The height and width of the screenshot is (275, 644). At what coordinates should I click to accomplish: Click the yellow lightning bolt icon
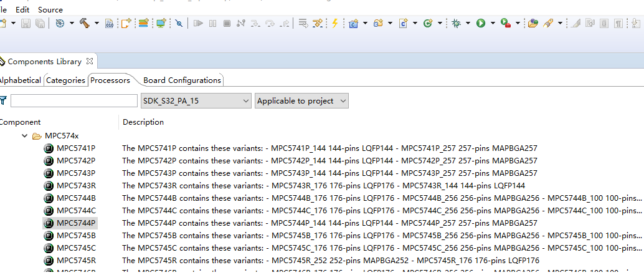point(334,24)
